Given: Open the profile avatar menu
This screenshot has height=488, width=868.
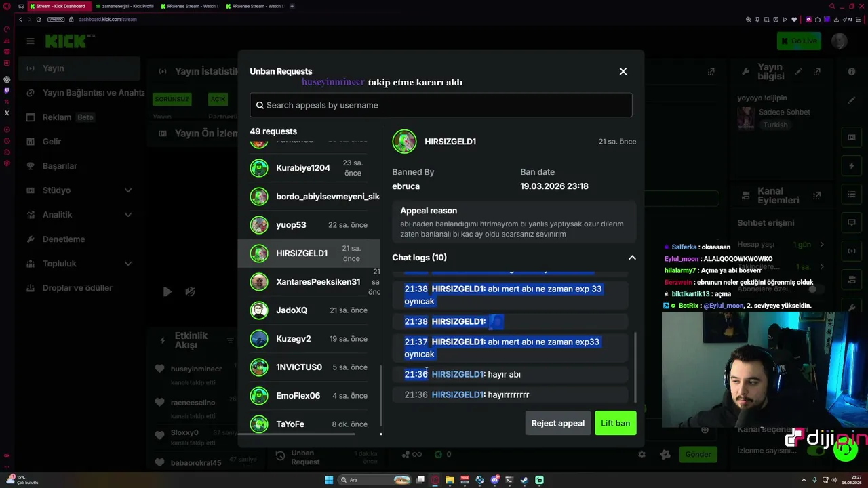Looking at the screenshot, I should 839,41.
